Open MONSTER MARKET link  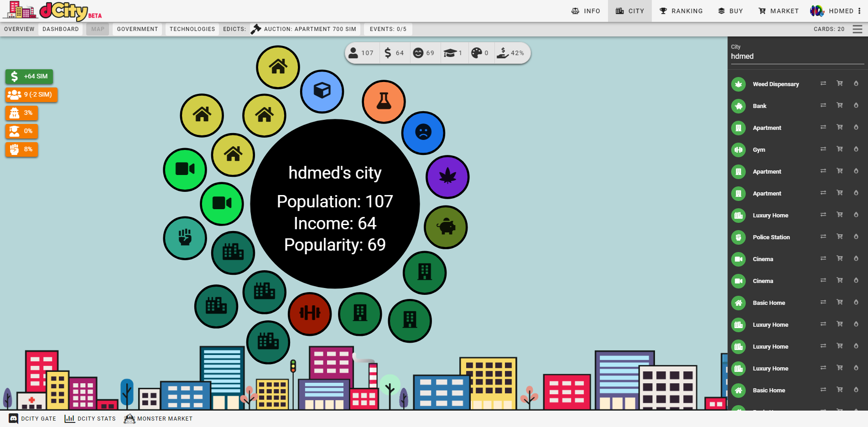tap(158, 418)
